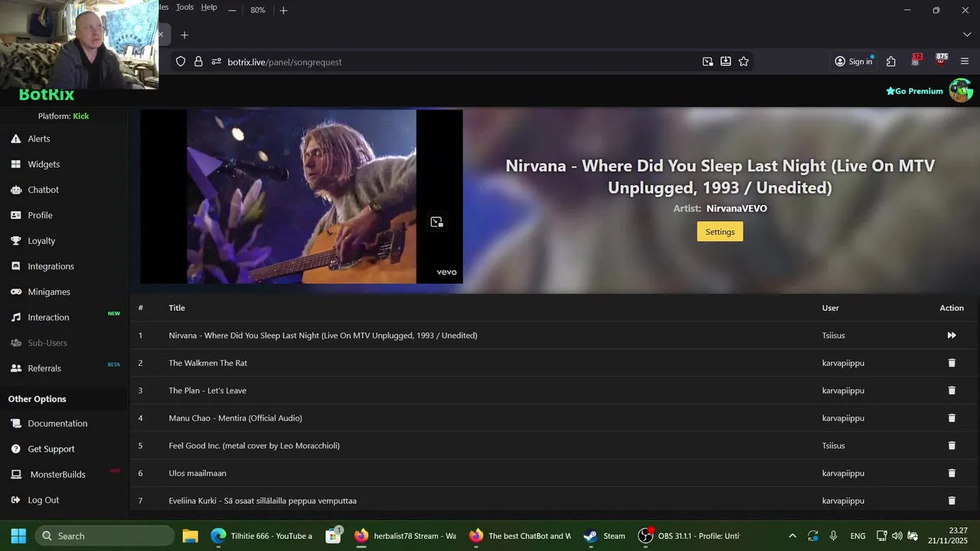Switch to OBS 31.1.1 in the taskbar
Image resolution: width=980 pixels, height=551 pixels.
[691, 536]
